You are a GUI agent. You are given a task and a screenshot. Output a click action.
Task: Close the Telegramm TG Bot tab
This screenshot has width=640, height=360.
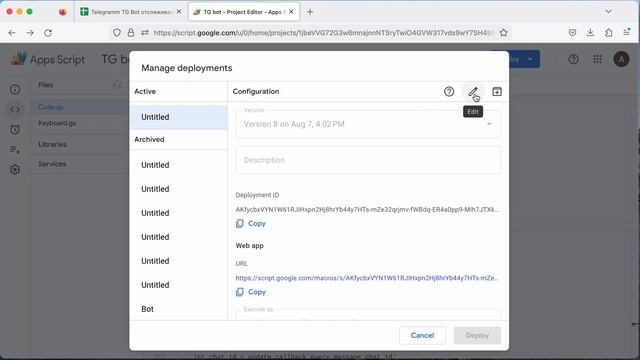coord(179,12)
